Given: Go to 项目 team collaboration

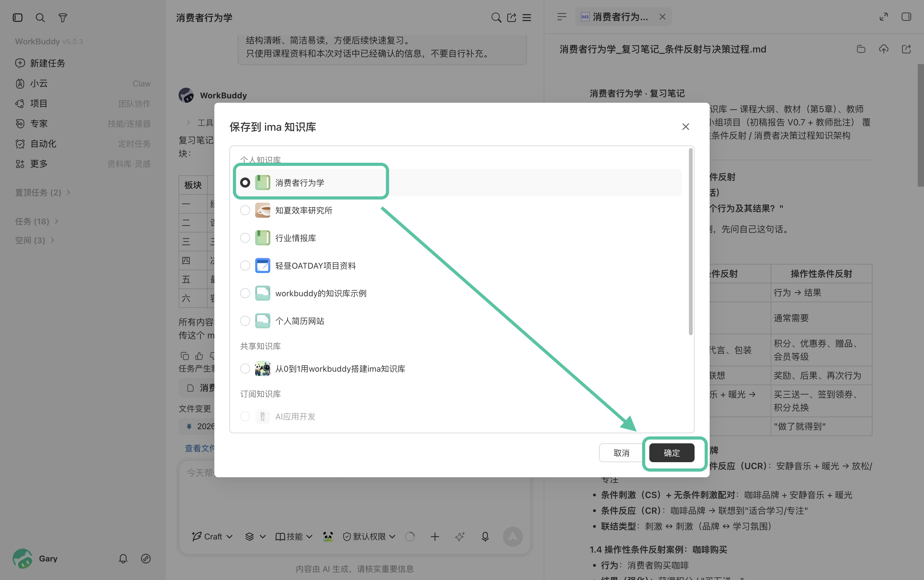Looking at the screenshot, I should pyautogui.click(x=83, y=103).
